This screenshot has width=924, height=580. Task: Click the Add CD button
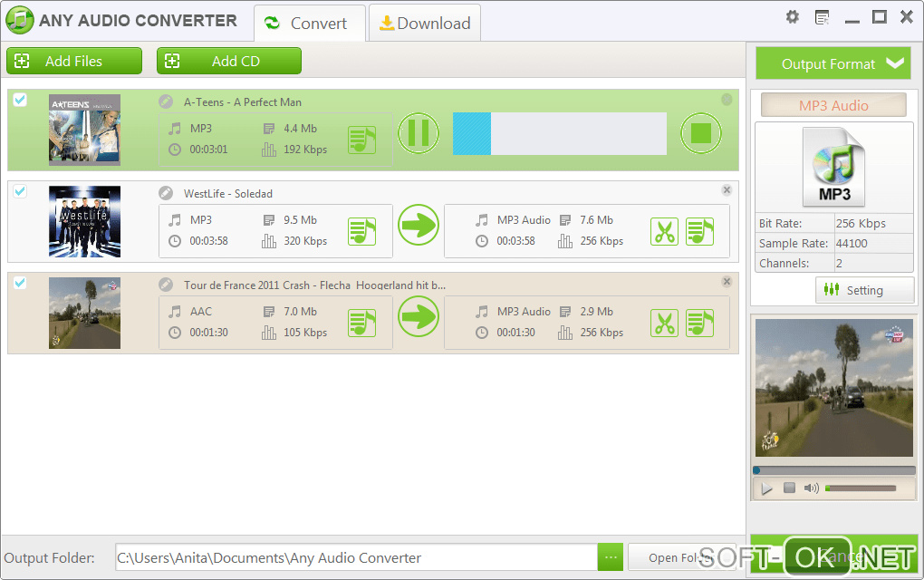point(228,61)
